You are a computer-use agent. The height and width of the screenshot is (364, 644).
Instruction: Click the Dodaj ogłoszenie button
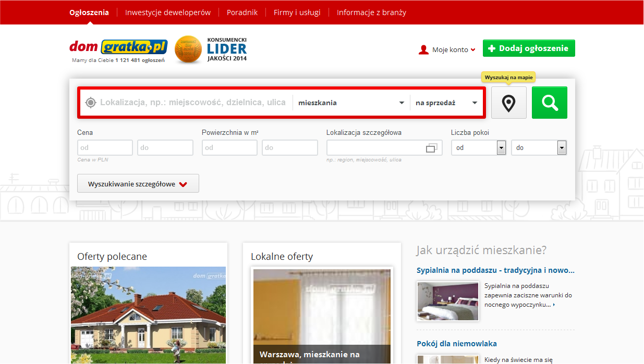[x=529, y=48]
